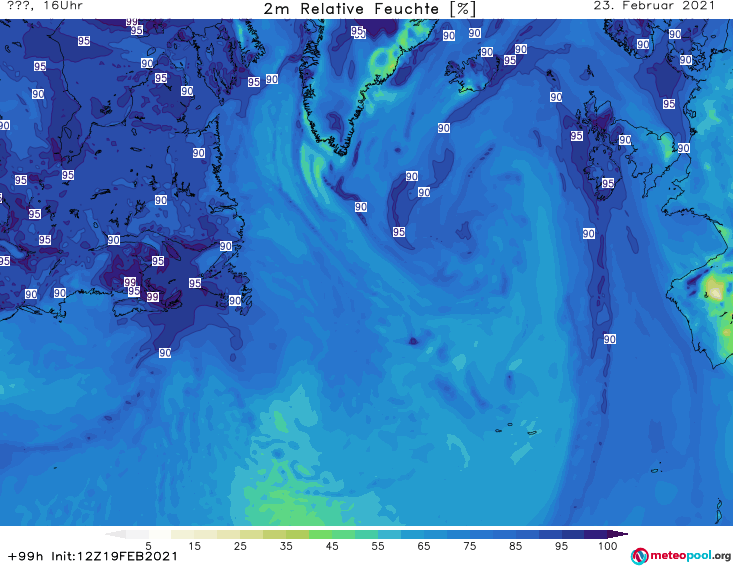
Task: Pick the white arrow tip starting the colorbar
Action: click(x=115, y=534)
